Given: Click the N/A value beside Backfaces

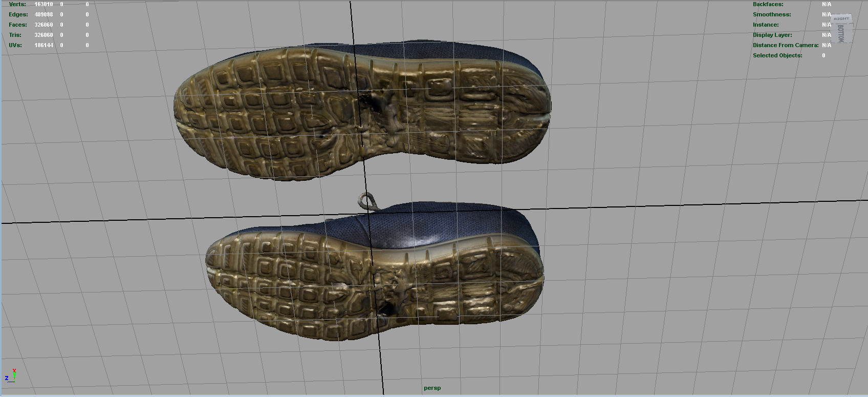Looking at the screenshot, I should coord(827,4).
